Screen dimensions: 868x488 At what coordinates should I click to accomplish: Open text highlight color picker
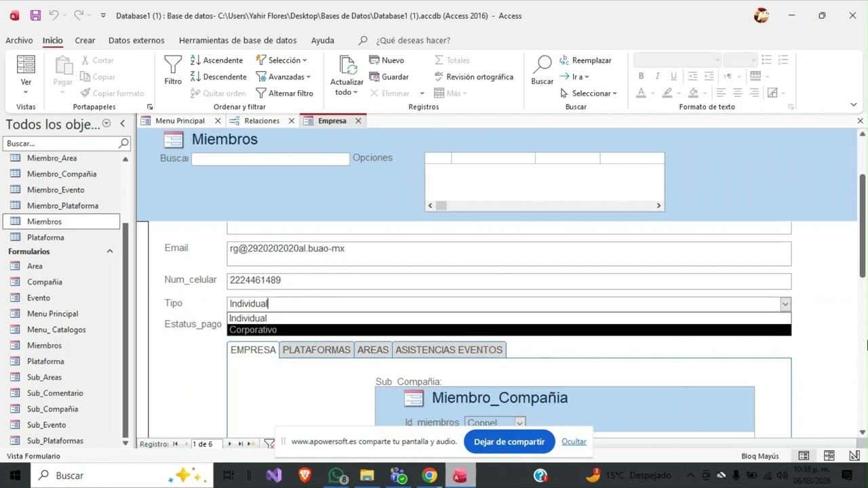tap(667, 93)
